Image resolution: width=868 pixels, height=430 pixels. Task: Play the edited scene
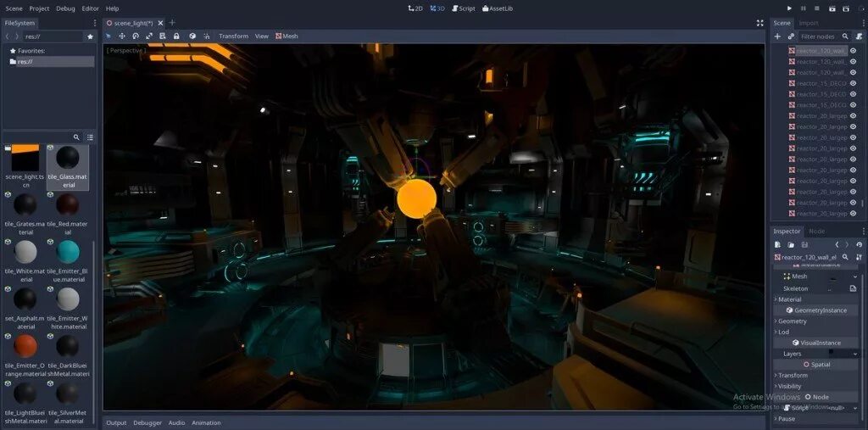832,8
